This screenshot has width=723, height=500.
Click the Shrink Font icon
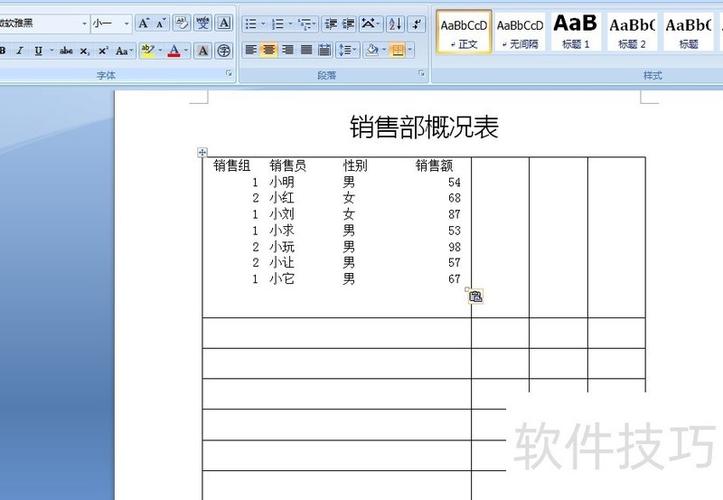(160, 23)
